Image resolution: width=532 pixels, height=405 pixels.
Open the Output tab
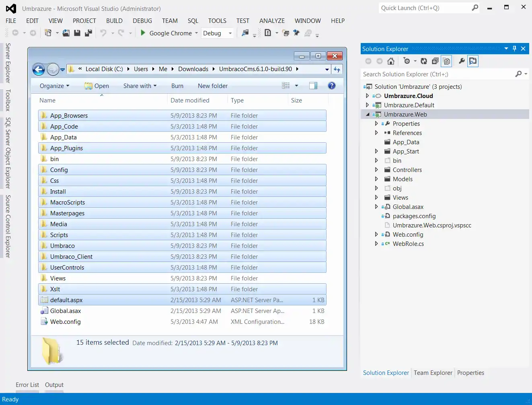point(54,385)
